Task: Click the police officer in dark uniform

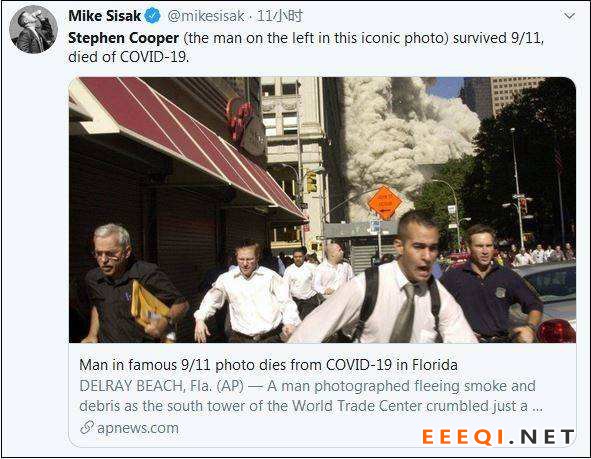Action: pyautogui.click(x=490, y=285)
